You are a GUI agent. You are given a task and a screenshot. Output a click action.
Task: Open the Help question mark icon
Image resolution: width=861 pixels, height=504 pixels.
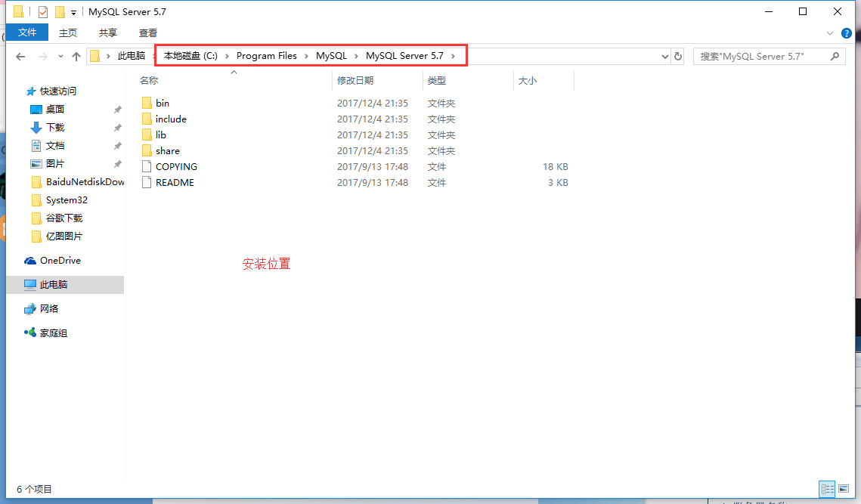(847, 33)
